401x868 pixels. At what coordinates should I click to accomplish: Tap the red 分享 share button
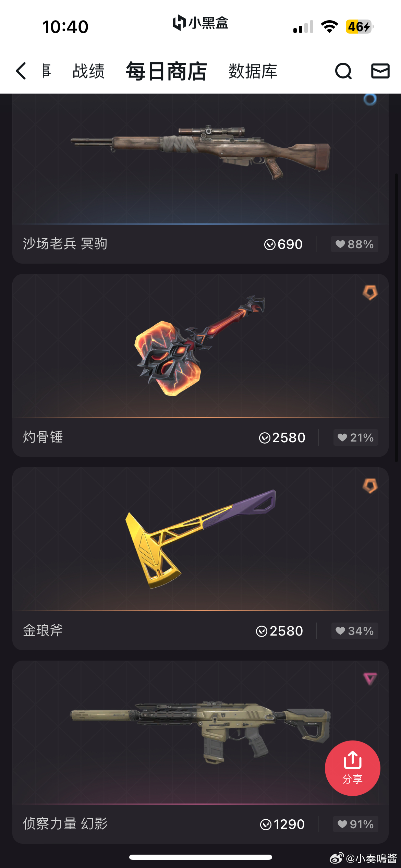click(352, 768)
